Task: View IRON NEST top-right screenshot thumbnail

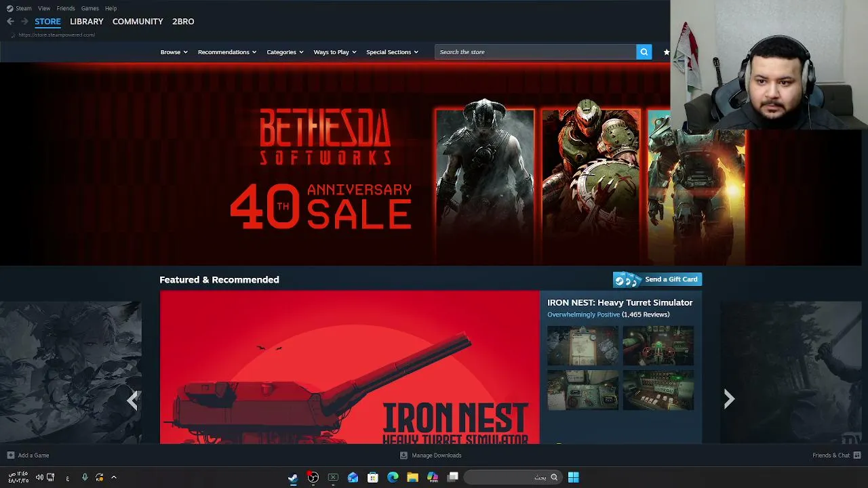Action: click(x=658, y=346)
